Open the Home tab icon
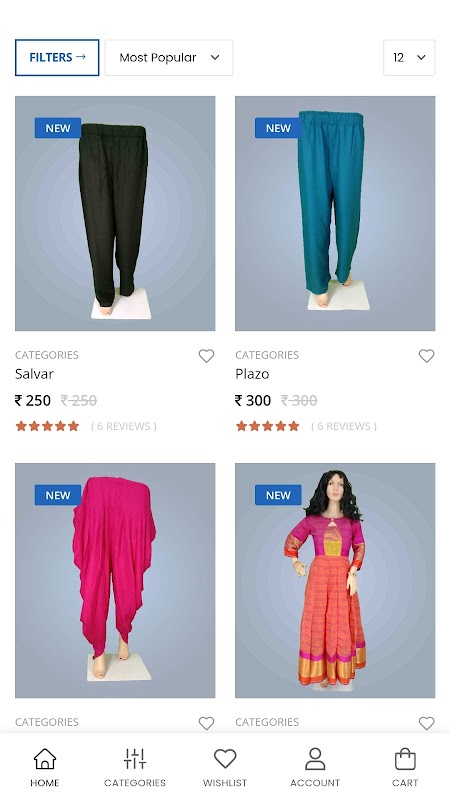This screenshot has width=450, height=800. point(45,759)
